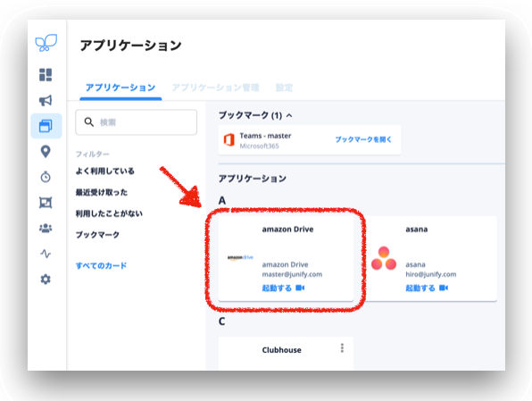Launch asana with 起動する
The image size is (532, 401).
tap(420, 288)
